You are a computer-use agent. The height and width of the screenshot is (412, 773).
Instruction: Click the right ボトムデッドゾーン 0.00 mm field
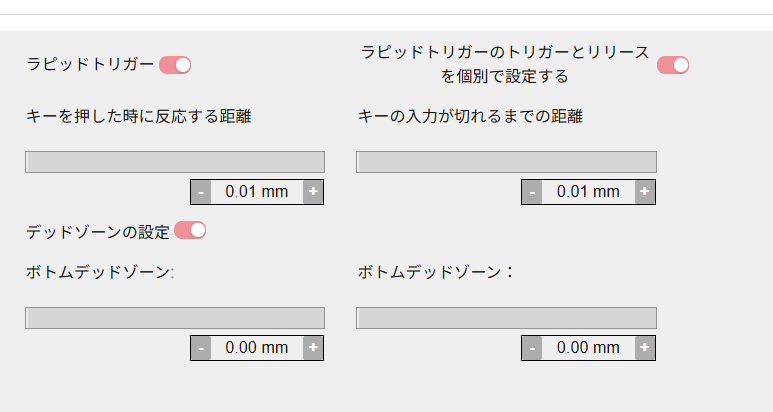pyautogui.click(x=588, y=348)
